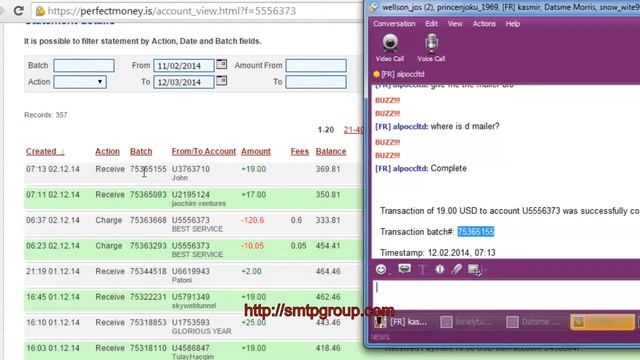Go to records page 21-40
This screenshot has height=360, width=640.
tap(353, 130)
